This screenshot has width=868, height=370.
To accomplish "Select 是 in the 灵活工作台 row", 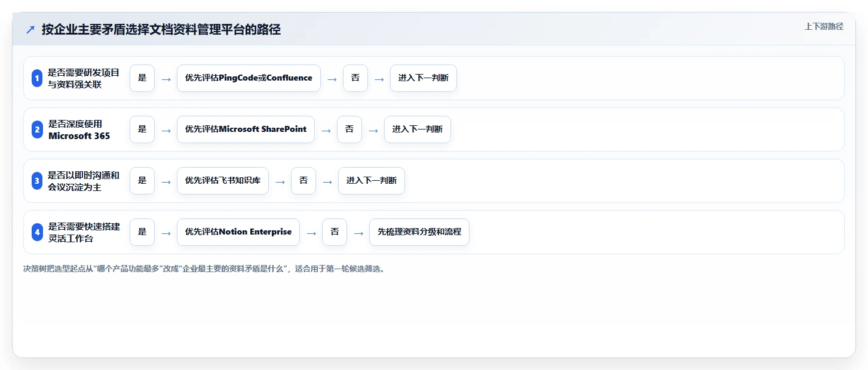I will click(142, 232).
